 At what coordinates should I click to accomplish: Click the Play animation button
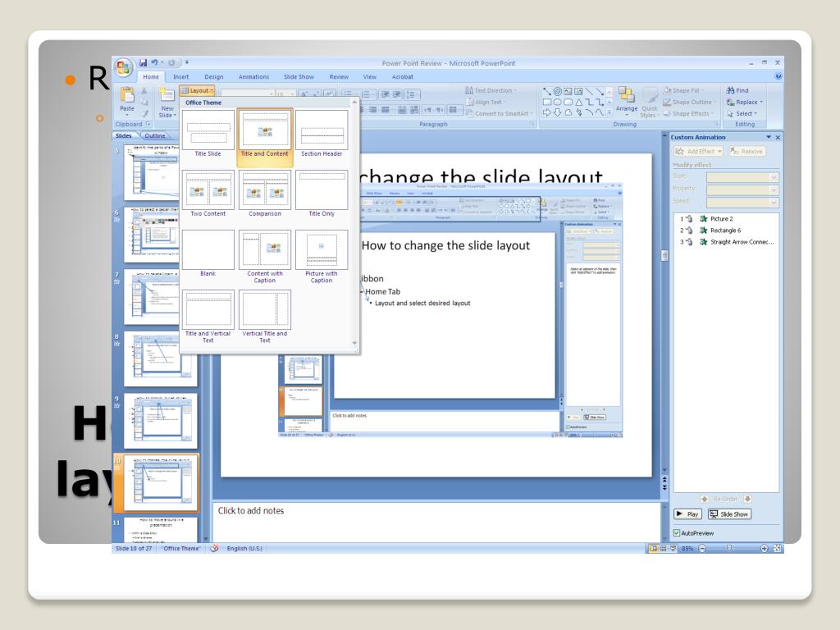coord(687,514)
